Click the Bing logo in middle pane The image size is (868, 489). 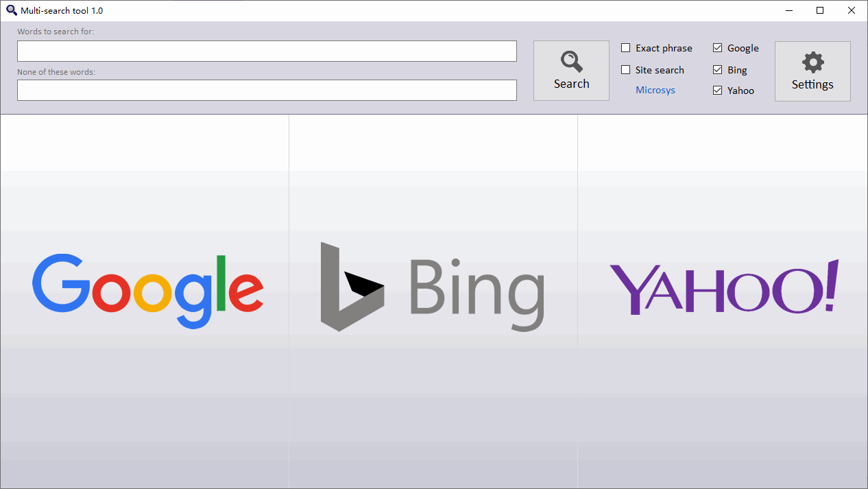click(433, 287)
